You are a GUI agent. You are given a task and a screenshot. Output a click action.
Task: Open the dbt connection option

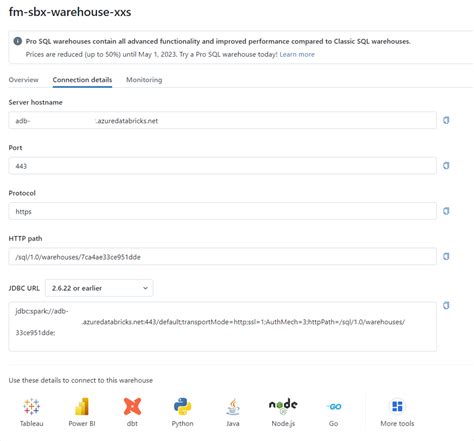click(x=132, y=412)
